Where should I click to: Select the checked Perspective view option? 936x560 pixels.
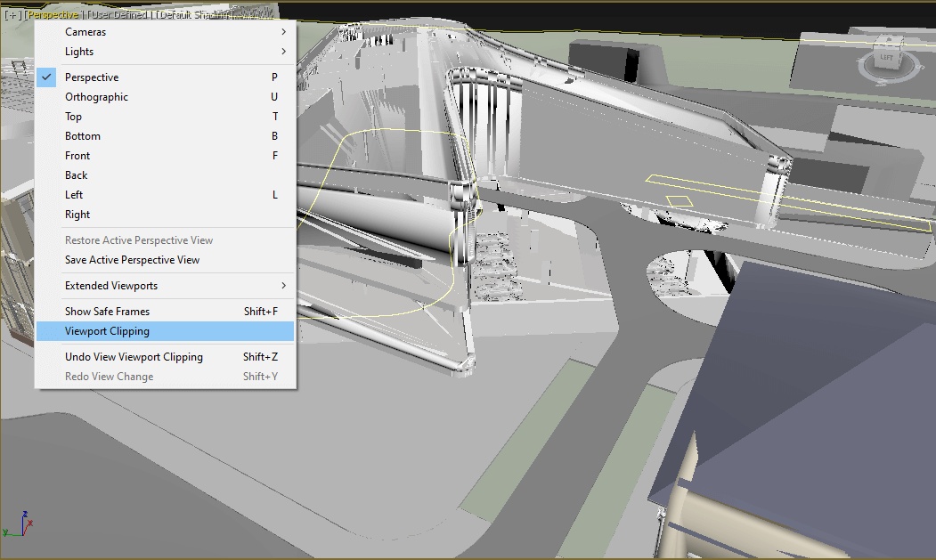(x=92, y=77)
